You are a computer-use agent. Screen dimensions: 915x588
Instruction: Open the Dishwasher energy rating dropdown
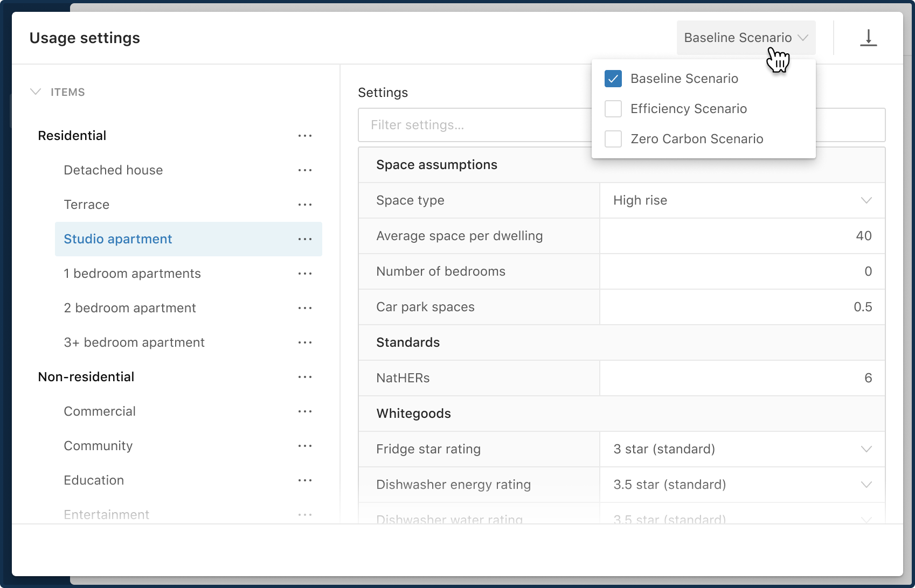pyautogui.click(x=742, y=485)
